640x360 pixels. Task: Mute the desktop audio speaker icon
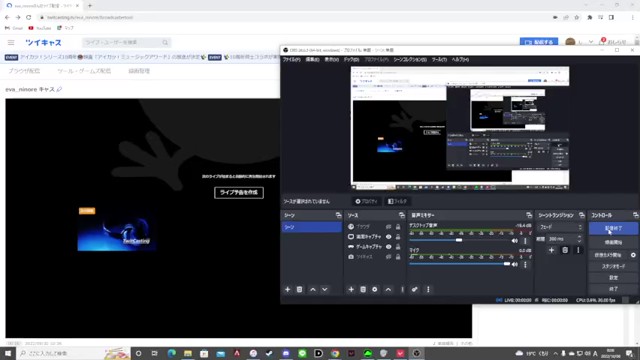click(515, 241)
